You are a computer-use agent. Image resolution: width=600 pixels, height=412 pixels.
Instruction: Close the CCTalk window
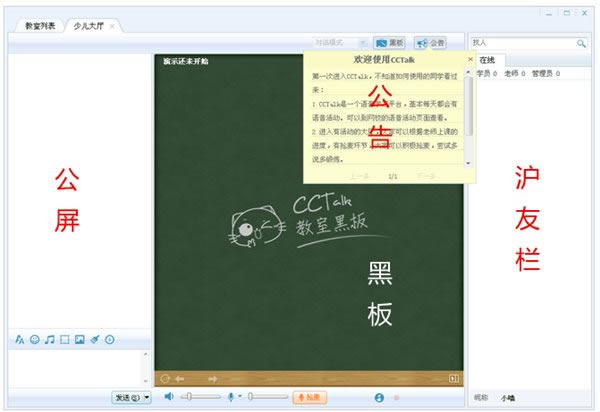pyautogui.click(x=584, y=13)
